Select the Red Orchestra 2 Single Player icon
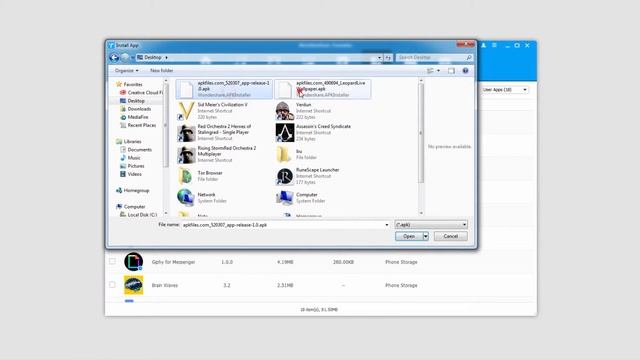This screenshot has width=640, height=360. point(186,133)
